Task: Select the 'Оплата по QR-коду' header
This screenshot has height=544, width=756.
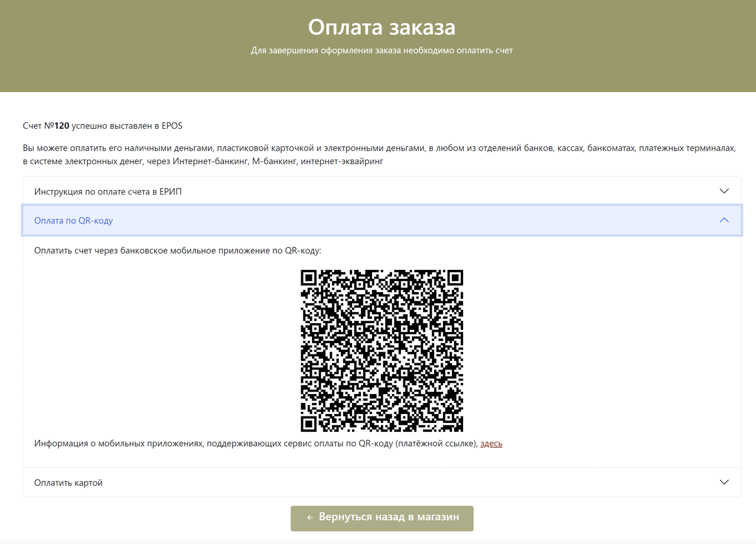Action: point(382,220)
